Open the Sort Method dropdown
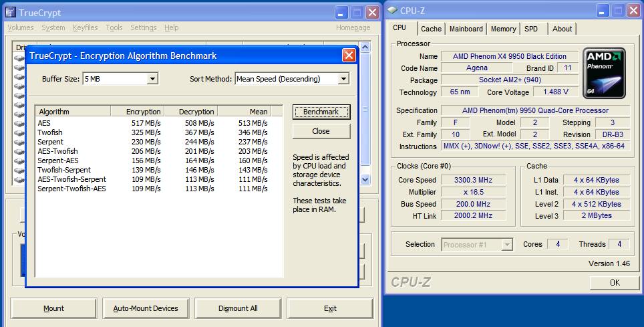Screen dimensions: 644x327 pyautogui.click(x=343, y=78)
